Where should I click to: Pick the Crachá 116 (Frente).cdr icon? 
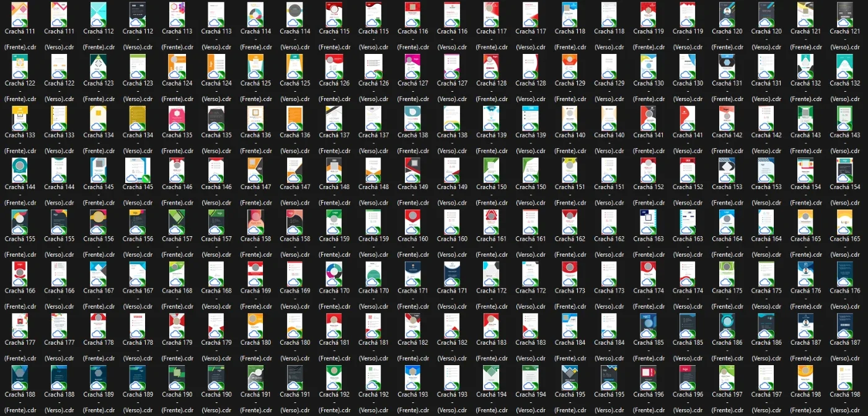point(412,14)
